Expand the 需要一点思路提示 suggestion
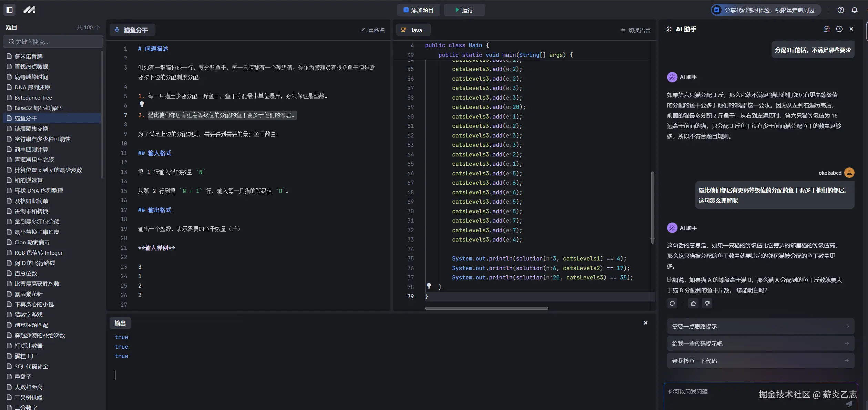868x410 pixels. 760,326
